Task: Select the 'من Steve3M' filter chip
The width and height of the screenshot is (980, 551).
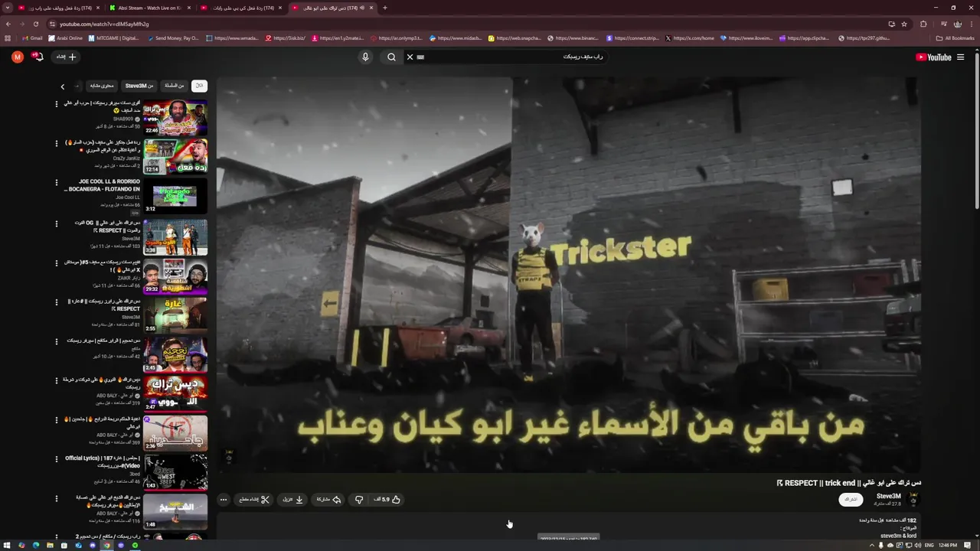Action: click(x=139, y=86)
